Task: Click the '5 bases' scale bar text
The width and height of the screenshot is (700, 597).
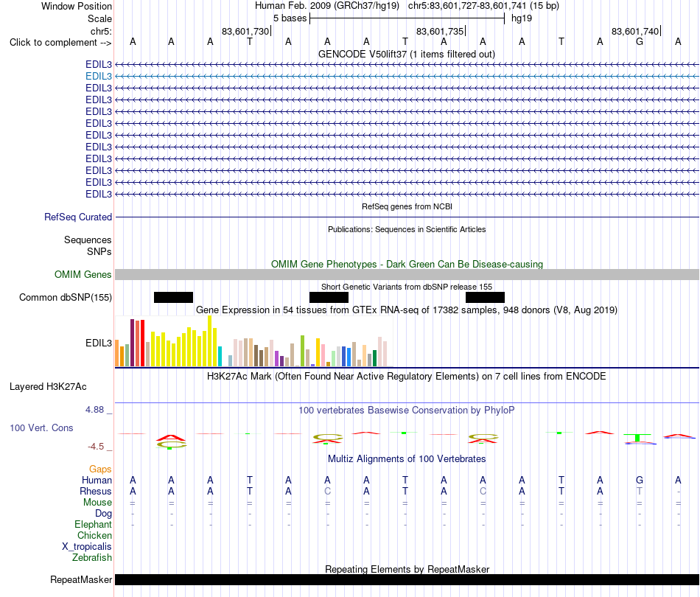Action: (x=290, y=18)
